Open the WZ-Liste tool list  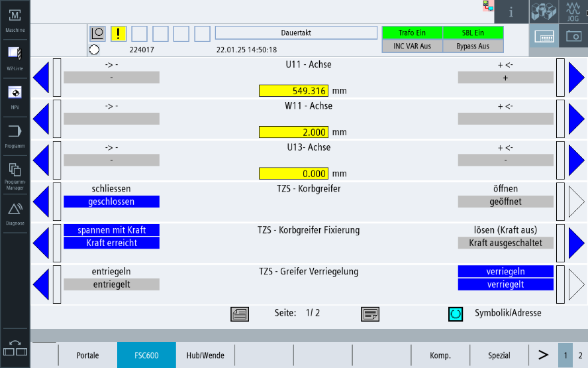click(x=15, y=56)
